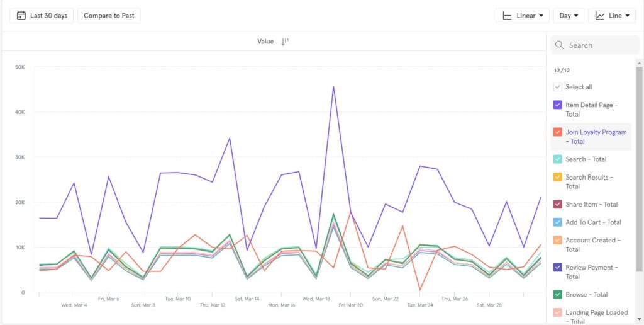Click the magnifying glass search icon
The width and height of the screenshot is (644, 325).
pos(560,45)
